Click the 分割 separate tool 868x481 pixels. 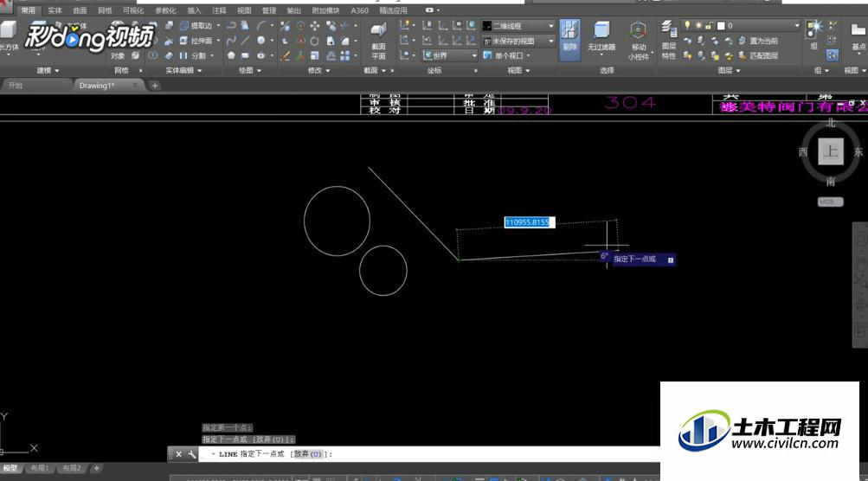(x=193, y=55)
